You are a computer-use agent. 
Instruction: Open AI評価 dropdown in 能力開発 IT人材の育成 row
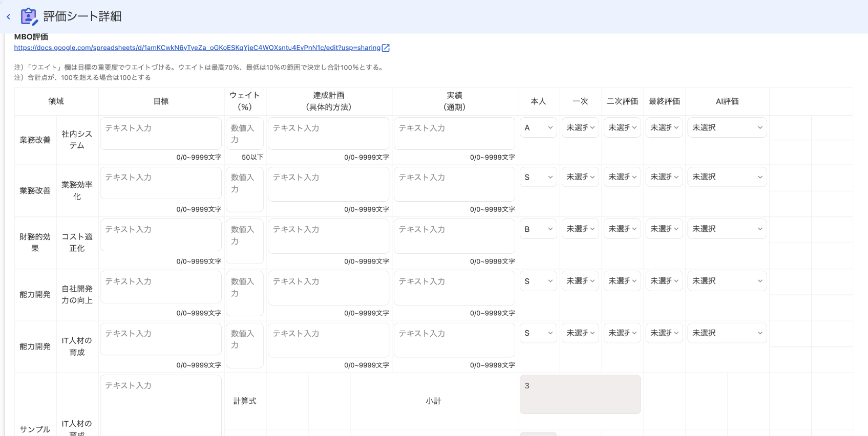(x=727, y=333)
